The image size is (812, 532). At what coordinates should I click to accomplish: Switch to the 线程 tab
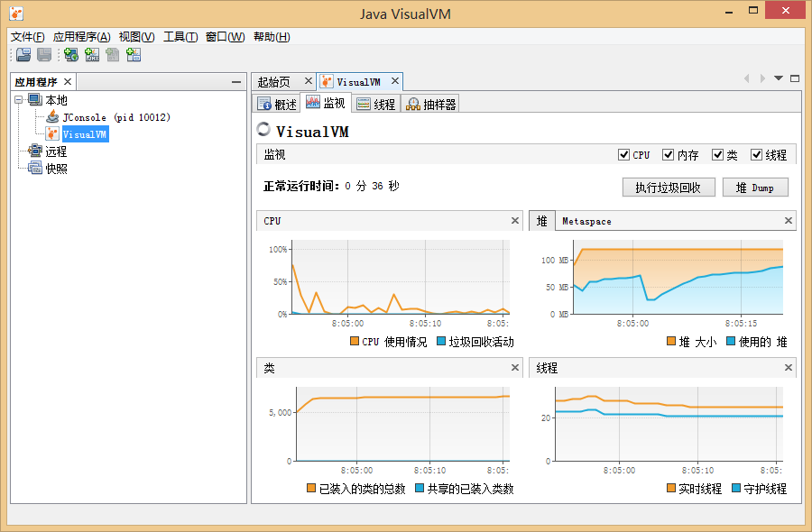point(376,104)
